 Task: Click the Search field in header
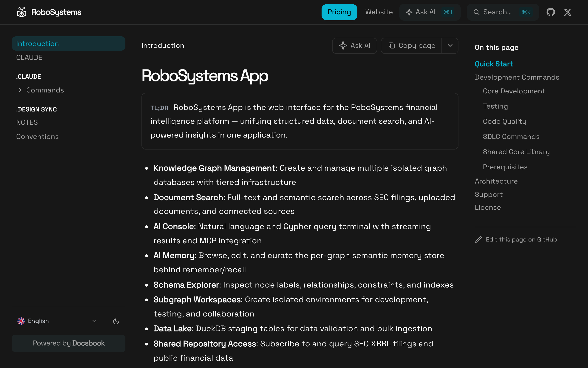(503, 12)
